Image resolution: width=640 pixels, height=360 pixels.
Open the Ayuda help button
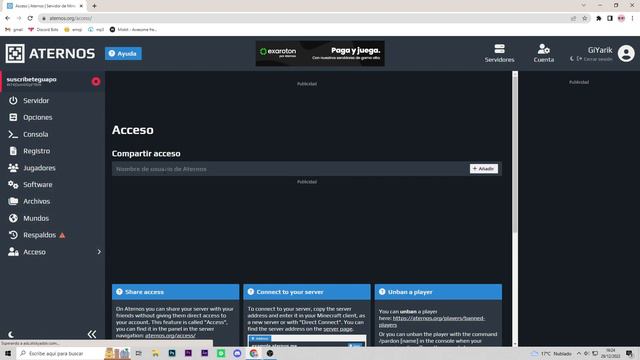(x=123, y=53)
